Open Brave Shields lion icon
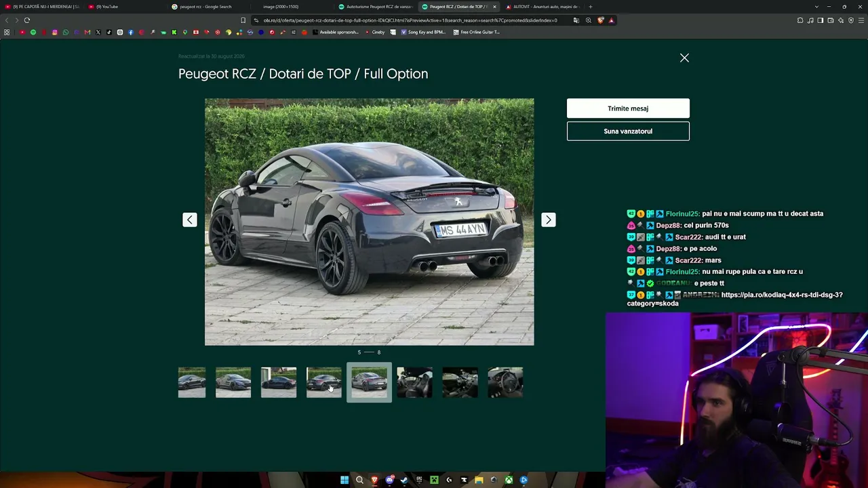This screenshot has width=868, height=488. tap(600, 20)
